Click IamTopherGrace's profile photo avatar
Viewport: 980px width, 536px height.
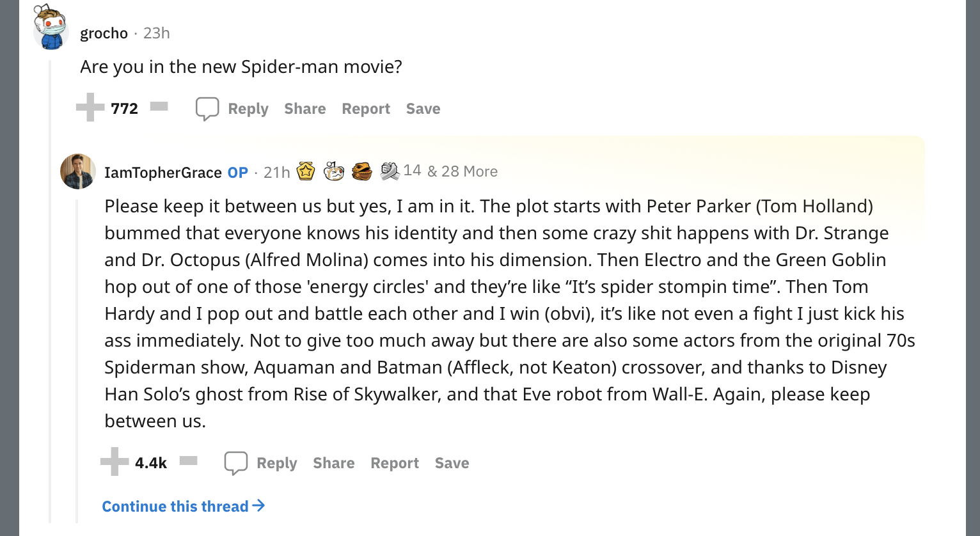[78, 171]
